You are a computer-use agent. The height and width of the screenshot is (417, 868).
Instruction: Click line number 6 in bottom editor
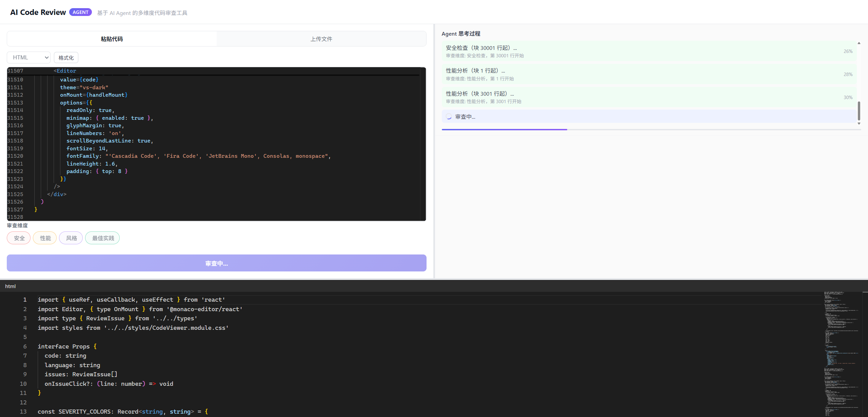click(x=25, y=346)
